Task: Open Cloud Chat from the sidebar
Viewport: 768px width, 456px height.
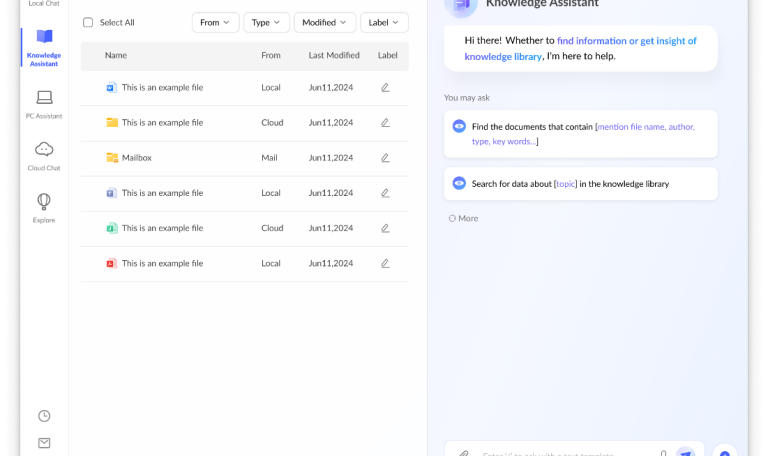Action: click(44, 155)
